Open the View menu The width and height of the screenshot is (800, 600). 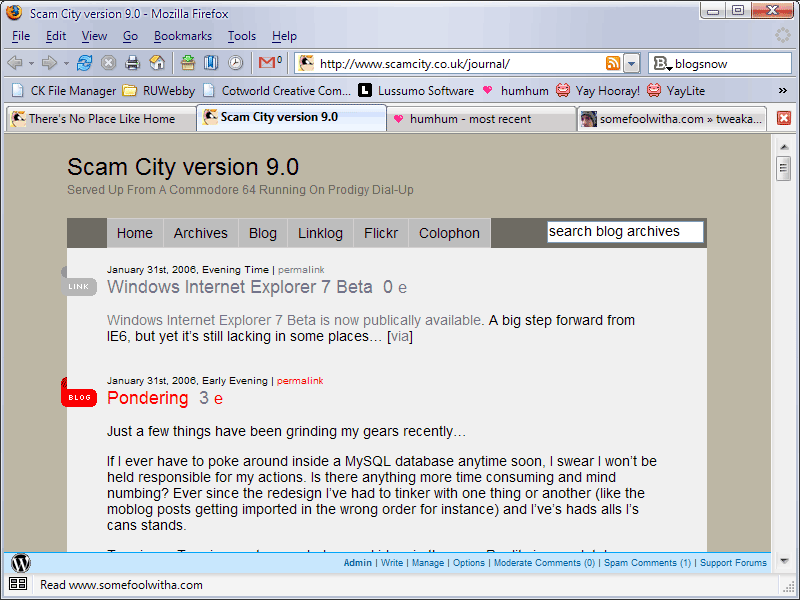pos(94,36)
